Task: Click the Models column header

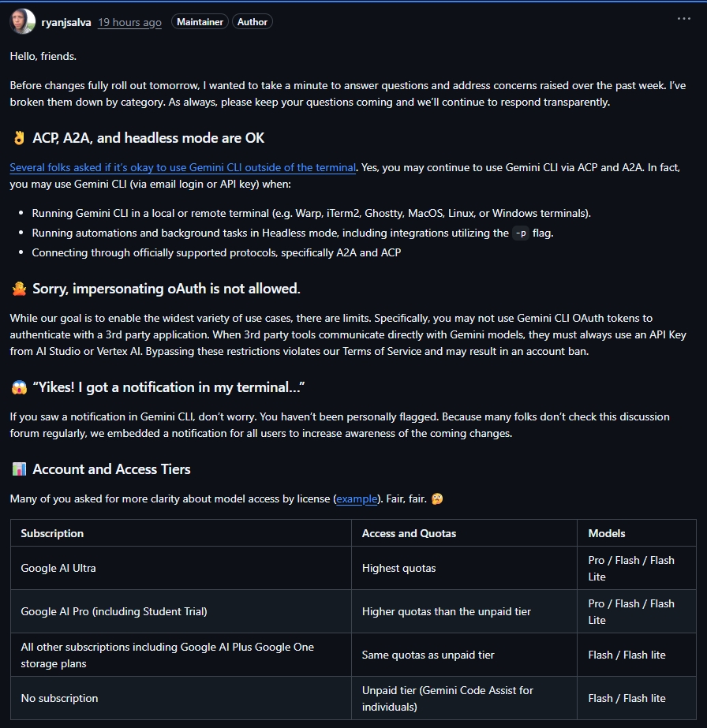Action: click(x=607, y=533)
